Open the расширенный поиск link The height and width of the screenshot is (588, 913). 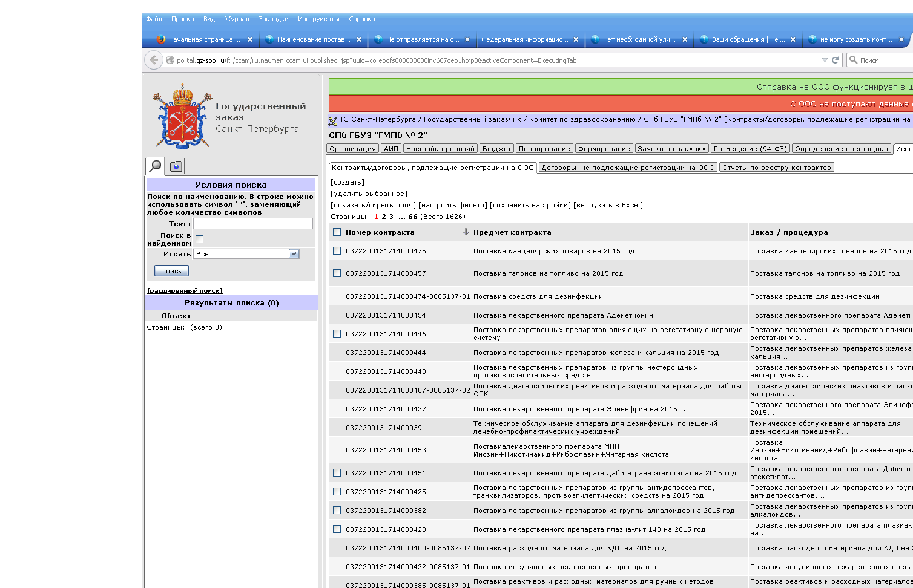pyautogui.click(x=185, y=290)
